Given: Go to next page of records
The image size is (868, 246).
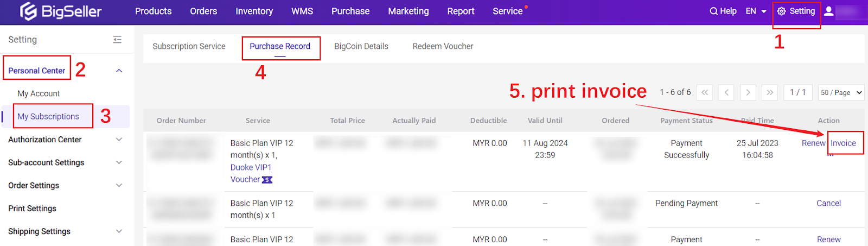Looking at the screenshot, I should coord(748,92).
